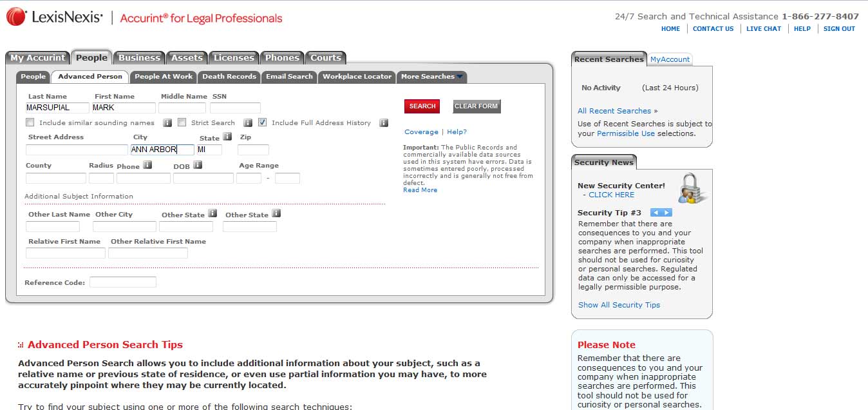This screenshot has height=410, width=868.
Task: Select the Courts tab
Action: [326, 58]
